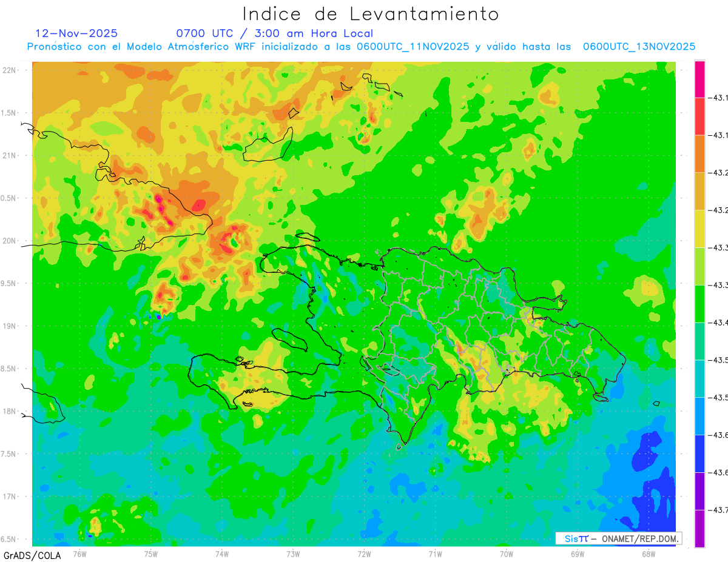Click the '73W' longitude label
The width and height of the screenshot is (728, 562).
[x=293, y=554]
